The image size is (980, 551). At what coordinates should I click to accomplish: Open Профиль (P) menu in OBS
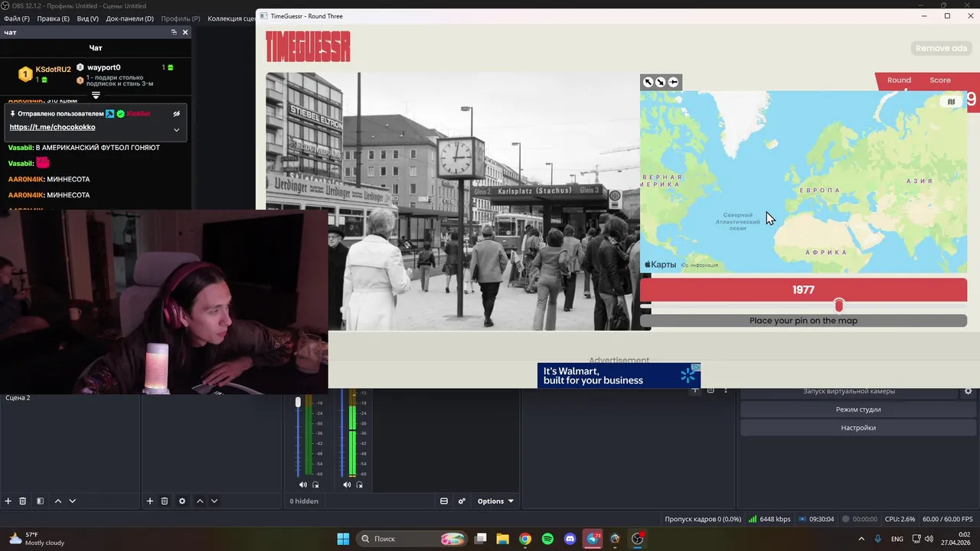180,18
